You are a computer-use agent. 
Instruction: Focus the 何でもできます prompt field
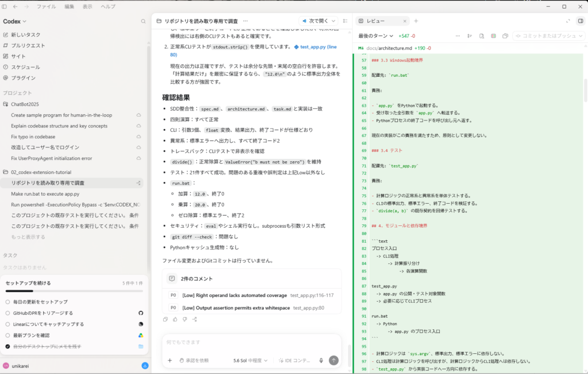pyautogui.click(x=252, y=342)
